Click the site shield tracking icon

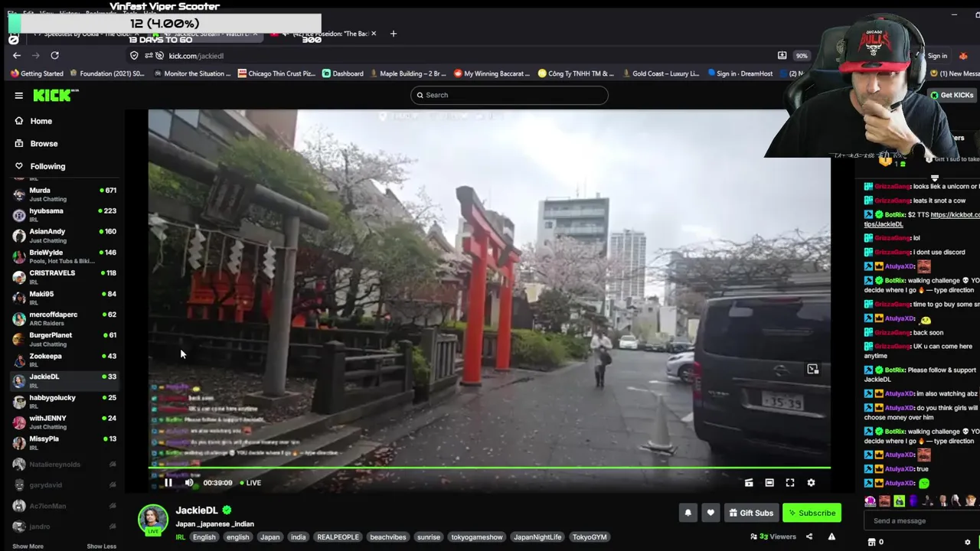(x=134, y=56)
